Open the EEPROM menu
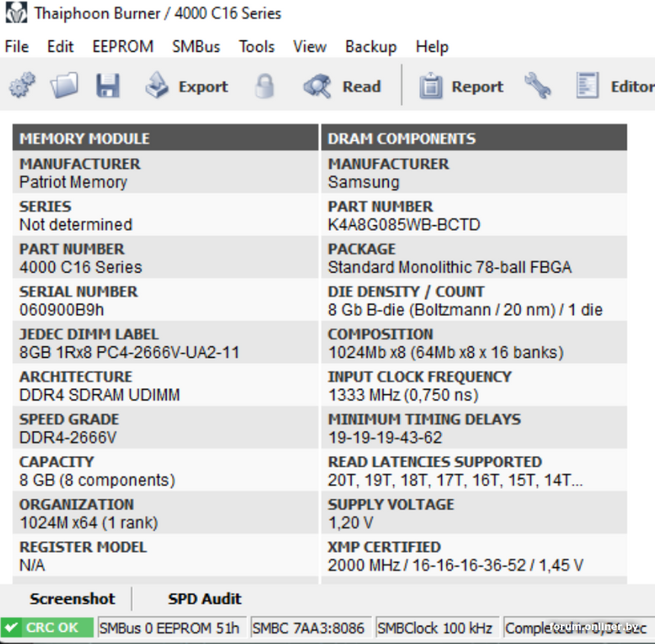The height and width of the screenshot is (644, 655). point(123,47)
